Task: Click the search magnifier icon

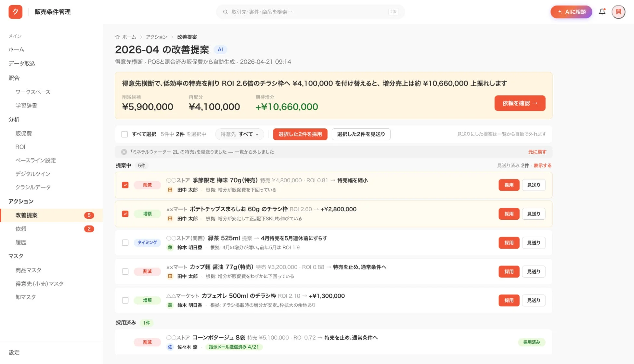Action: pyautogui.click(x=225, y=12)
